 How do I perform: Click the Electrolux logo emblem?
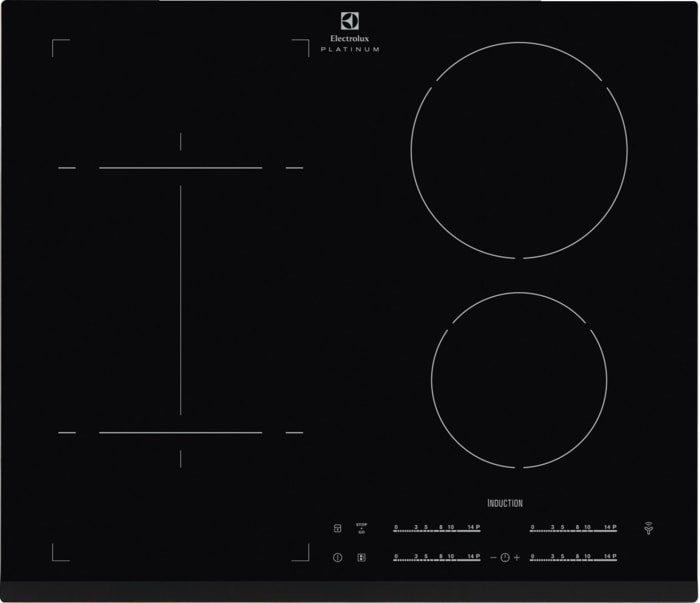click(x=350, y=21)
